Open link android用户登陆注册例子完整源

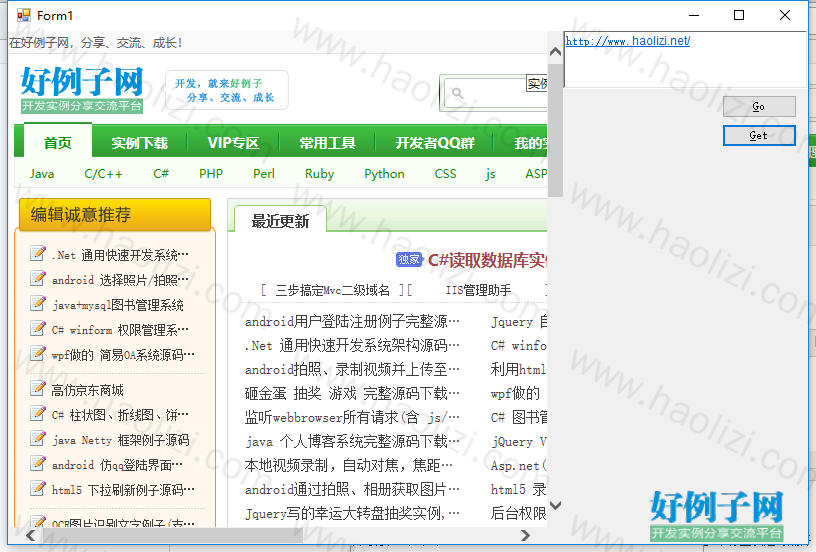[x=352, y=322]
